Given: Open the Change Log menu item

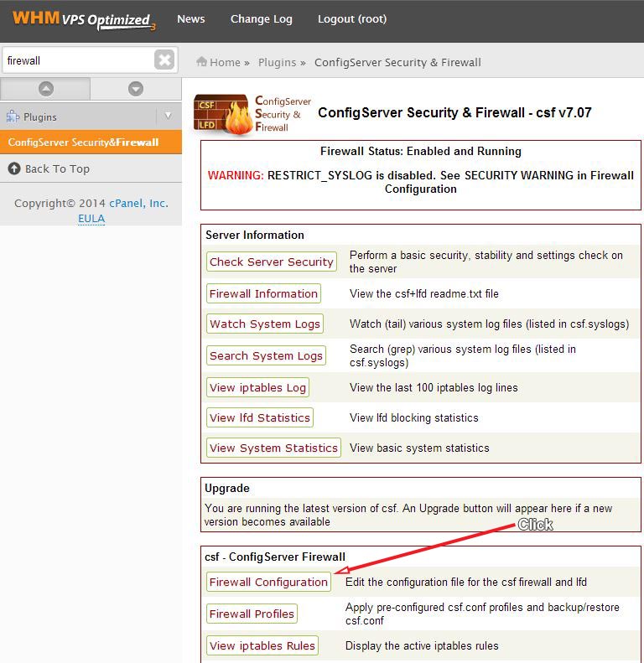Looking at the screenshot, I should pyautogui.click(x=261, y=19).
